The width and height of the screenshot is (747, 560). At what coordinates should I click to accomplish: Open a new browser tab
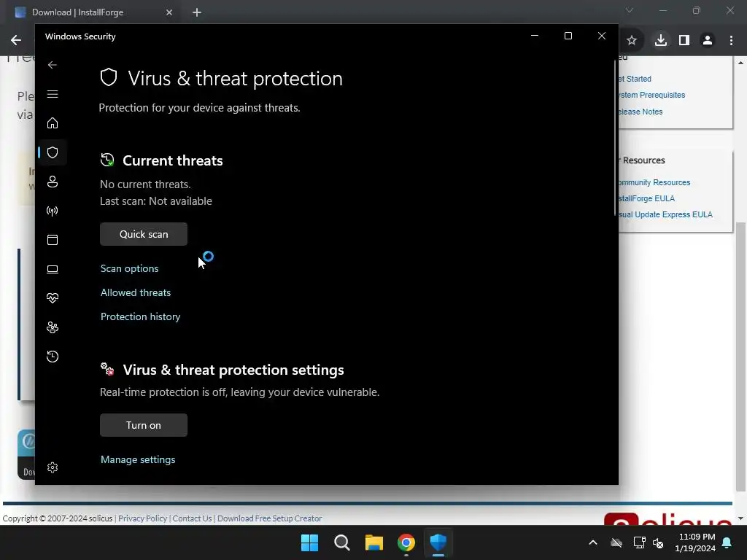click(x=197, y=12)
